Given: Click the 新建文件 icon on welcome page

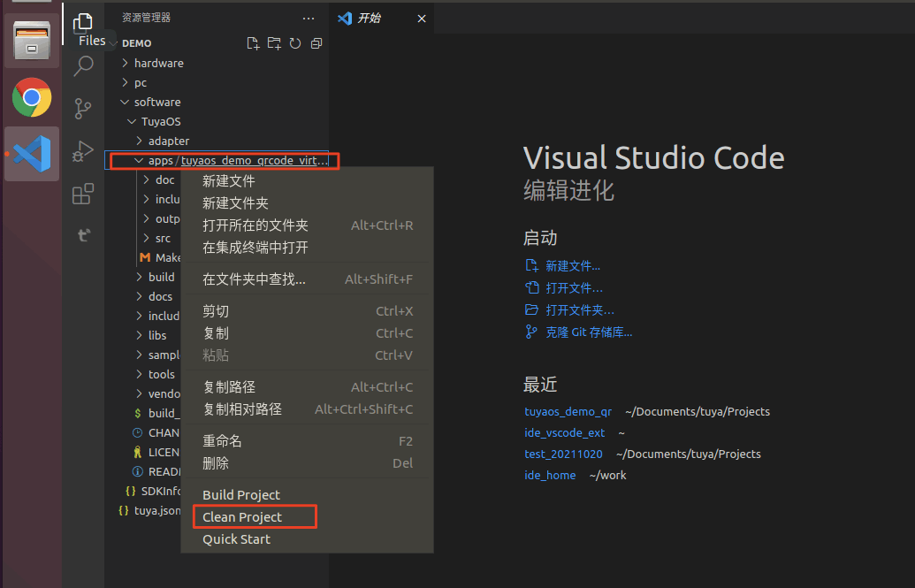Looking at the screenshot, I should [x=531, y=265].
